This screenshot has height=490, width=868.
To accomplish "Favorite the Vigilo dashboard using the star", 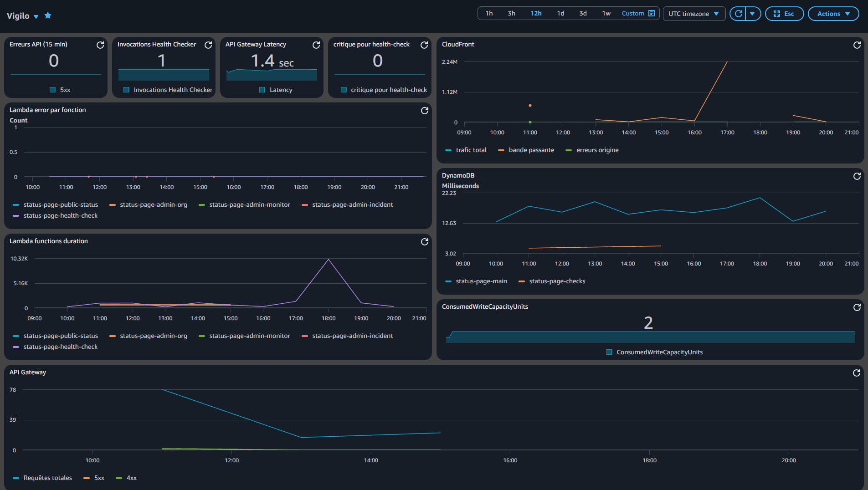I will click(47, 15).
